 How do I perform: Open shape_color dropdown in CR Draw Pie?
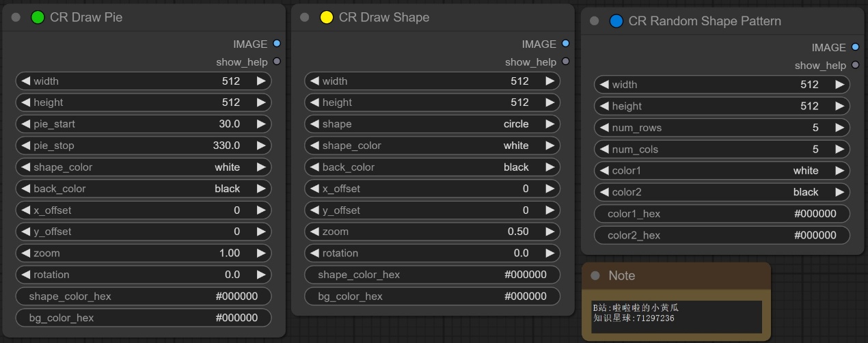(x=144, y=167)
